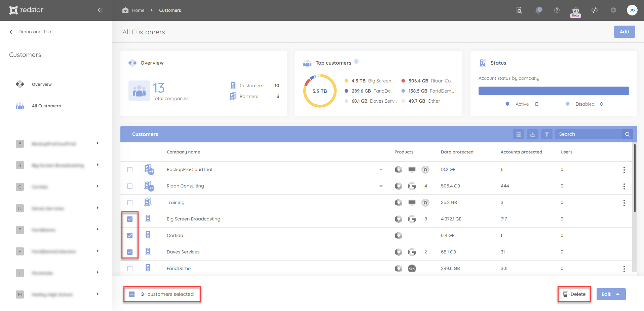The image size is (644, 311).
Task: Open All Customers in the sidebar
Action: pos(46,106)
